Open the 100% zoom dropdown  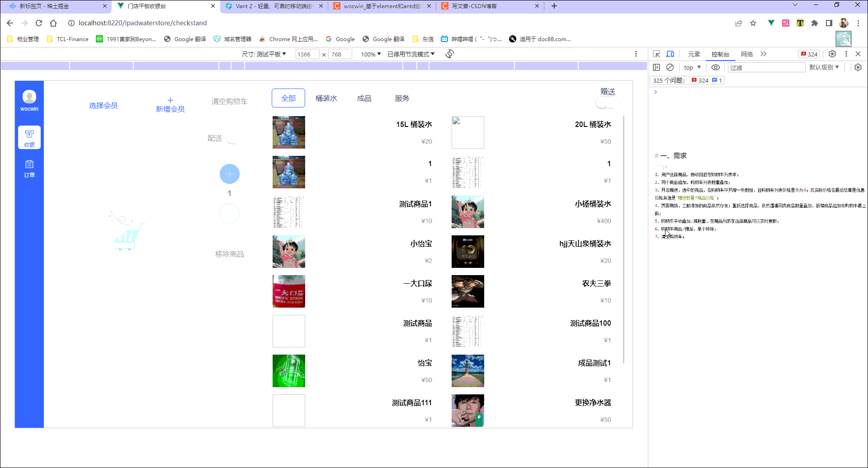(x=371, y=54)
